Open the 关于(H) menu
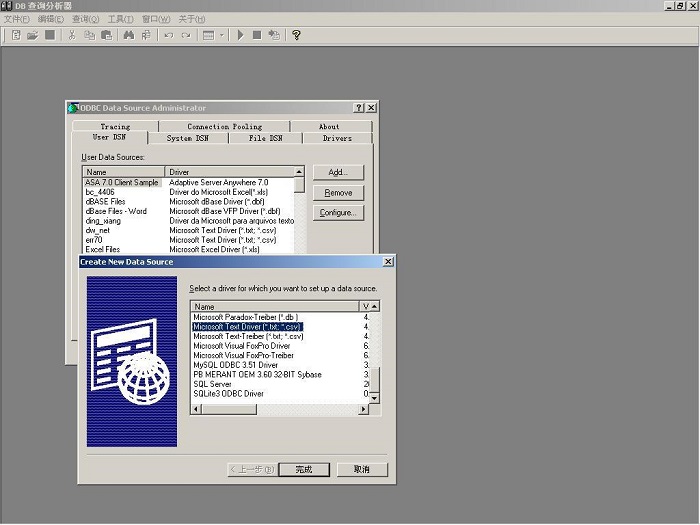The image size is (700, 525). pos(192,19)
